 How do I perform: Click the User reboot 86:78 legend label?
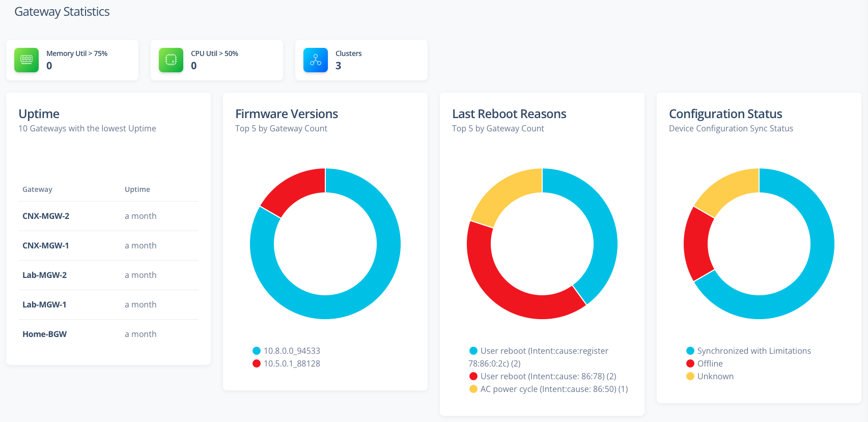tap(548, 376)
